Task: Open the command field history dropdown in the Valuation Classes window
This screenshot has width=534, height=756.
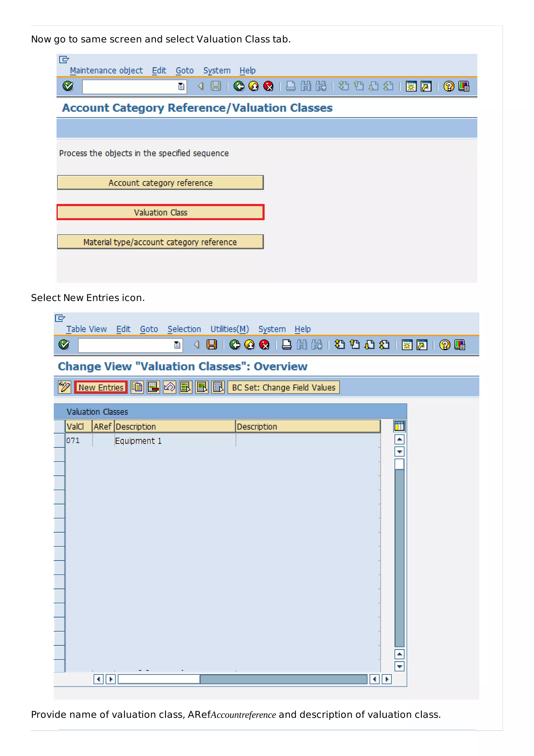Action: [x=177, y=345]
